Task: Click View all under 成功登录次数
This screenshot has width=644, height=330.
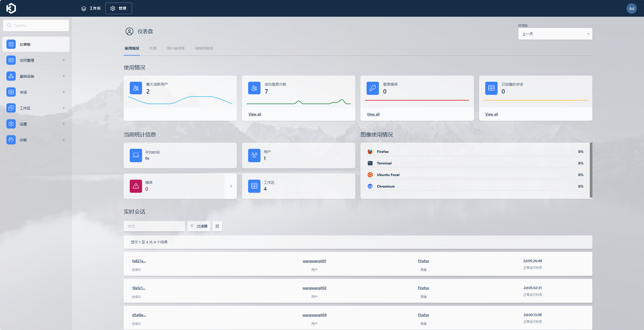Action: click(x=255, y=114)
